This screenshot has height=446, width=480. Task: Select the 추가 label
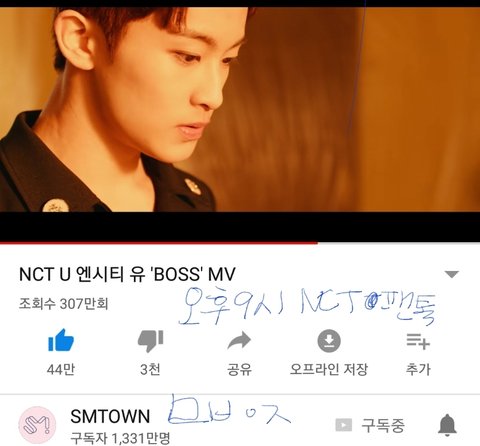[x=418, y=369]
